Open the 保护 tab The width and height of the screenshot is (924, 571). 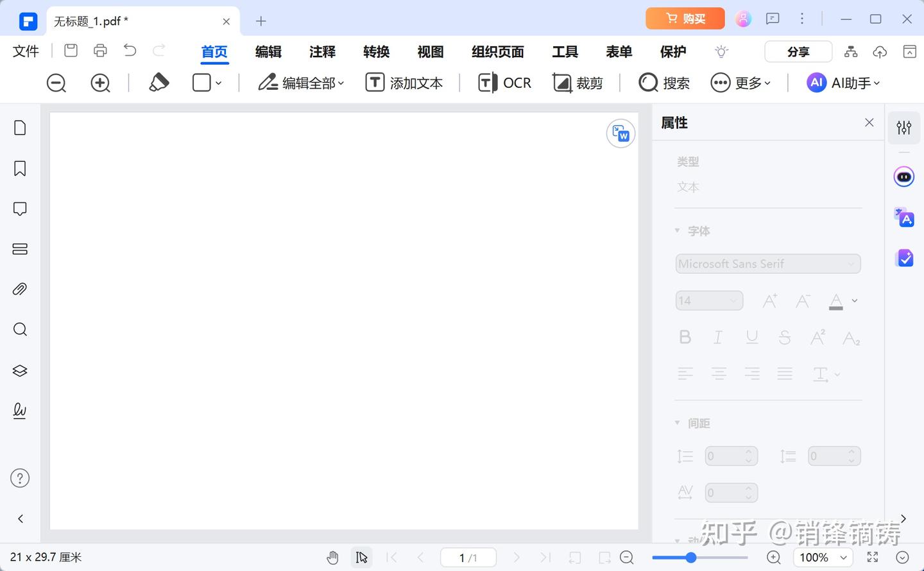pyautogui.click(x=673, y=51)
